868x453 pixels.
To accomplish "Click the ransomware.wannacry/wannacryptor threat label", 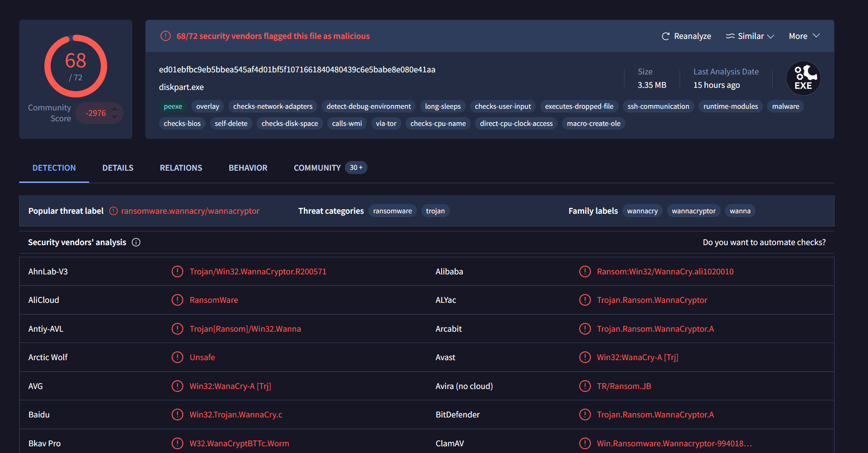I will pos(190,211).
